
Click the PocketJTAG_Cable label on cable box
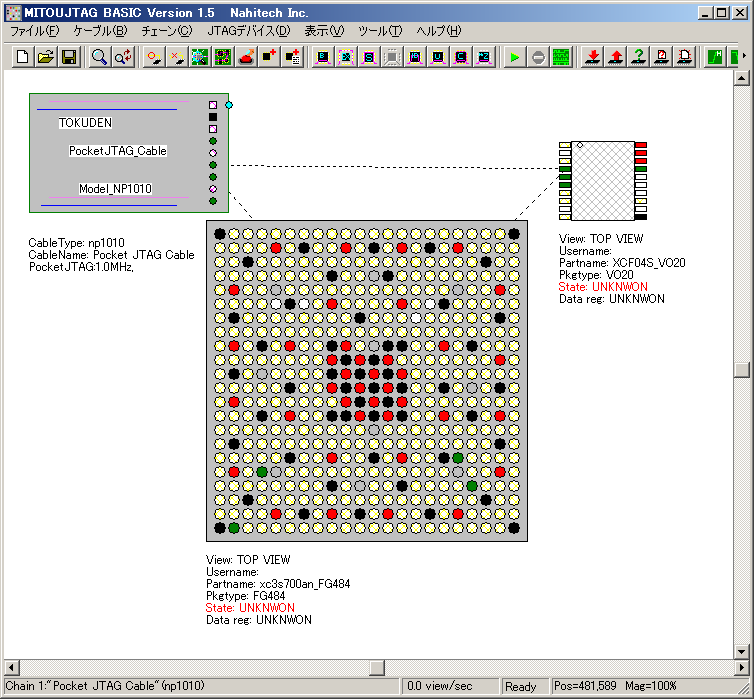[118, 151]
